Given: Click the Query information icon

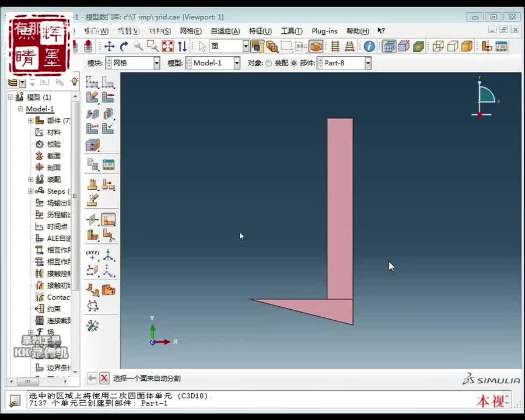Looking at the screenshot, I should pyautogui.click(x=369, y=46).
